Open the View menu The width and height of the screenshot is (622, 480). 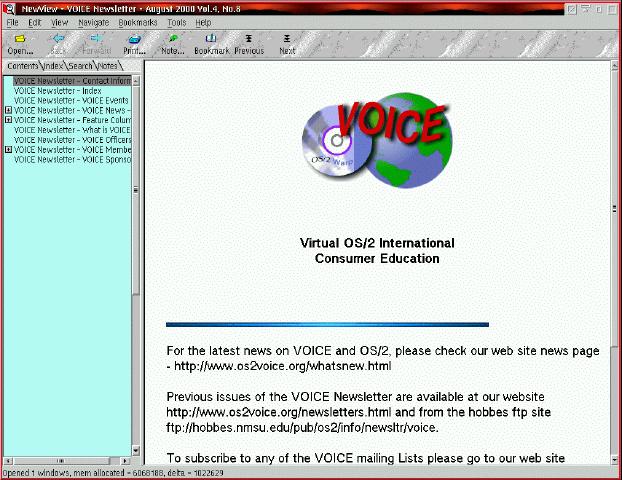[x=60, y=23]
